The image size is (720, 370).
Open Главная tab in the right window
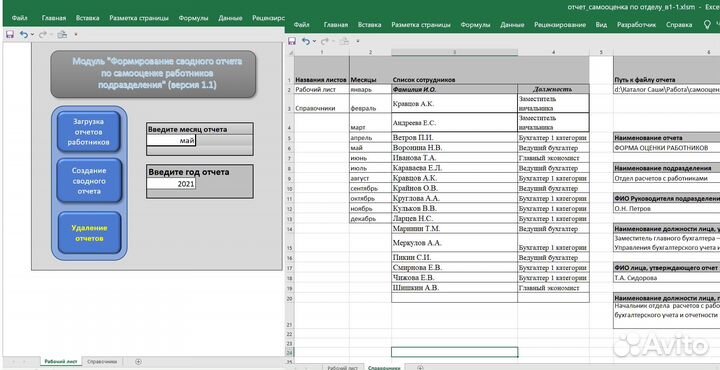(x=336, y=25)
